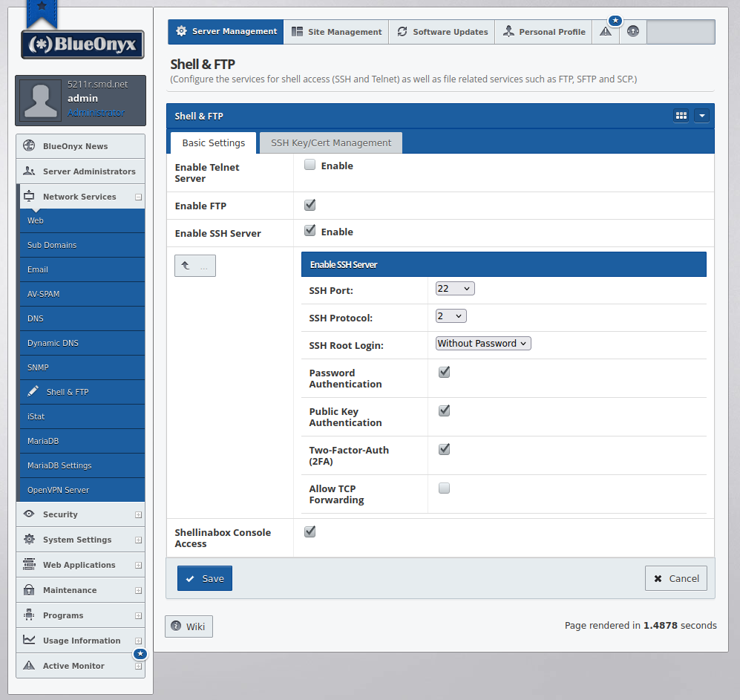This screenshot has height=700, width=740.
Task: Switch to Site Management tab
Action: [x=336, y=32]
